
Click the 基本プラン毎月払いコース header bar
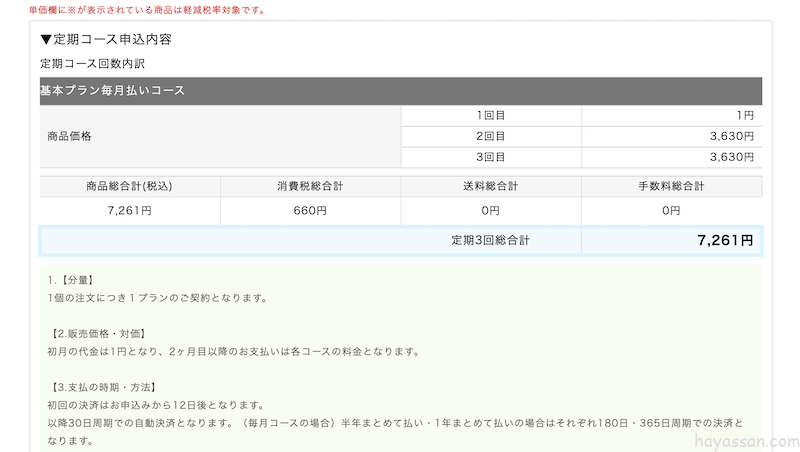(x=400, y=91)
